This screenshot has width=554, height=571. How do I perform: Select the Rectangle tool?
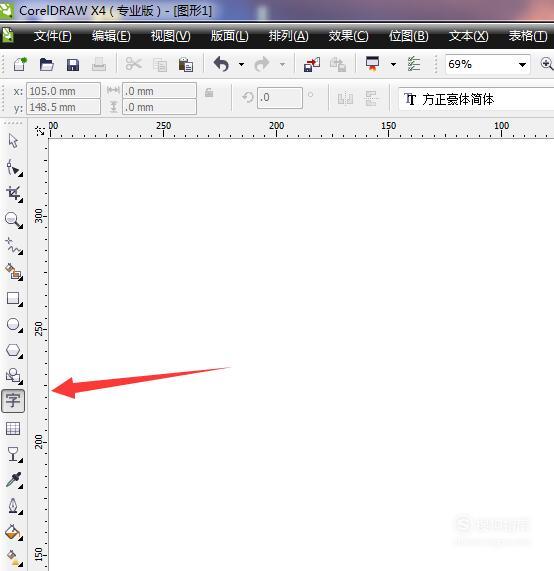(14, 298)
